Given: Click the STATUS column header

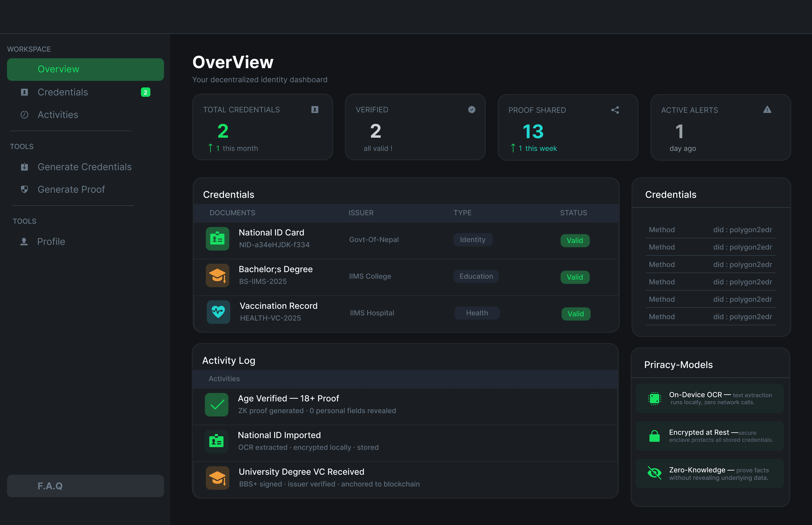Looking at the screenshot, I should (x=574, y=213).
